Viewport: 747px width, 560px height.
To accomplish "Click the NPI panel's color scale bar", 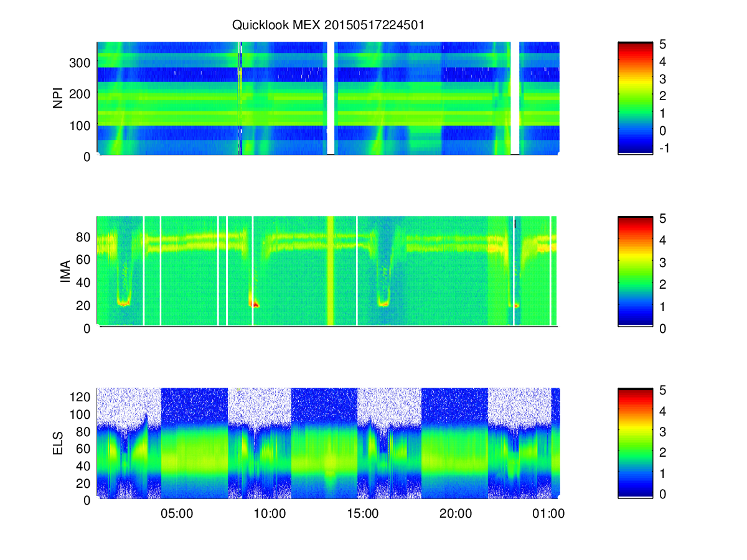I will point(635,98).
